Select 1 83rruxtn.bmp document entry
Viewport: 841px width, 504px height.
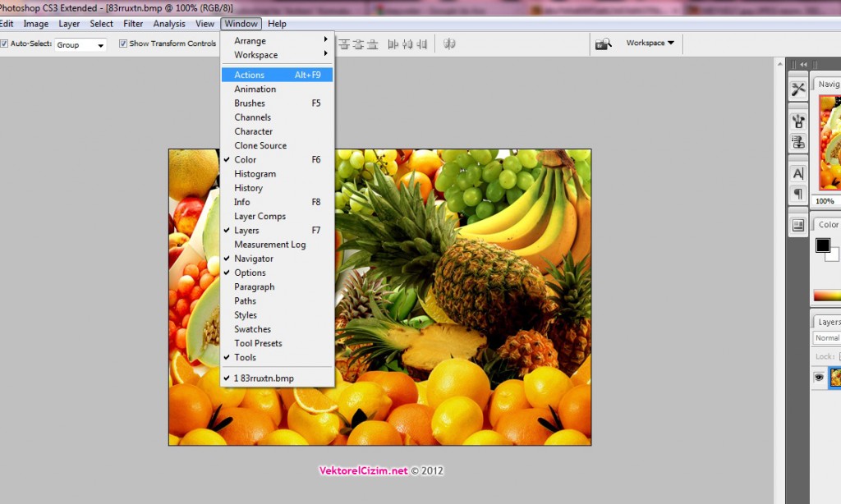coord(264,378)
